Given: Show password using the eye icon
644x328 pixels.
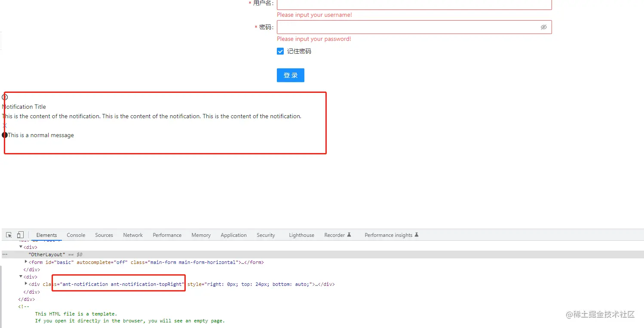Looking at the screenshot, I should click(544, 27).
